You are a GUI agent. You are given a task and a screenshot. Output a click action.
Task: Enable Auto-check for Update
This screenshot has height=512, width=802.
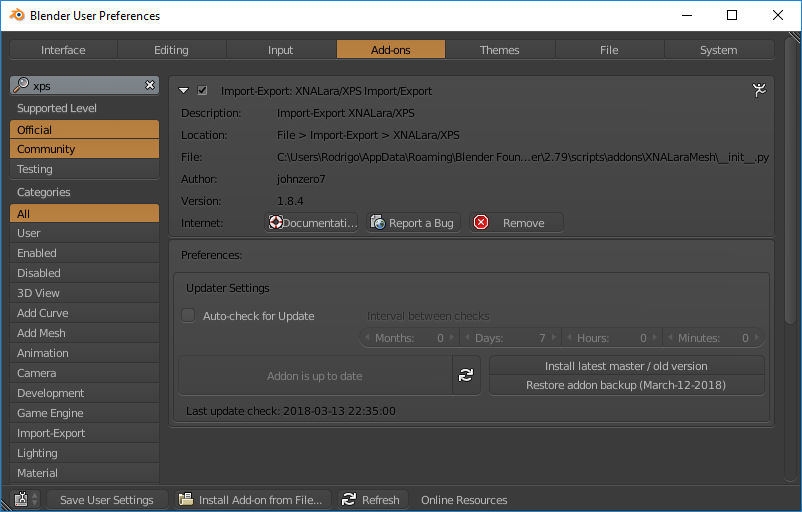pyautogui.click(x=188, y=316)
